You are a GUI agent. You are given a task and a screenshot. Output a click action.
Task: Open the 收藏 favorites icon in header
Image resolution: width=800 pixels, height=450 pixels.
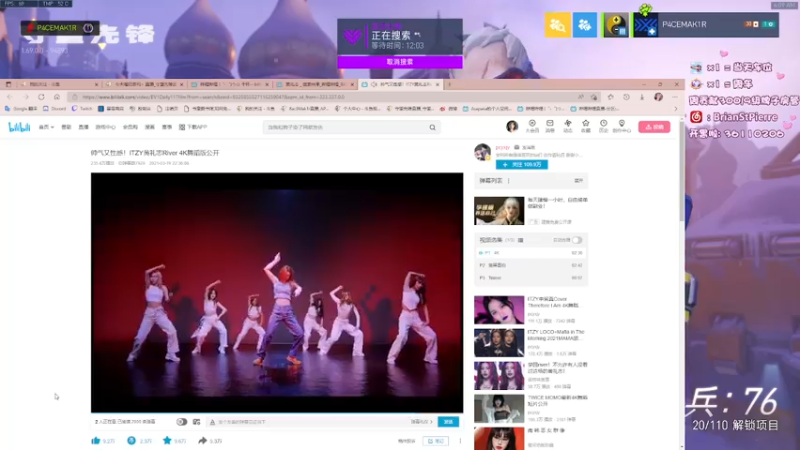585,126
